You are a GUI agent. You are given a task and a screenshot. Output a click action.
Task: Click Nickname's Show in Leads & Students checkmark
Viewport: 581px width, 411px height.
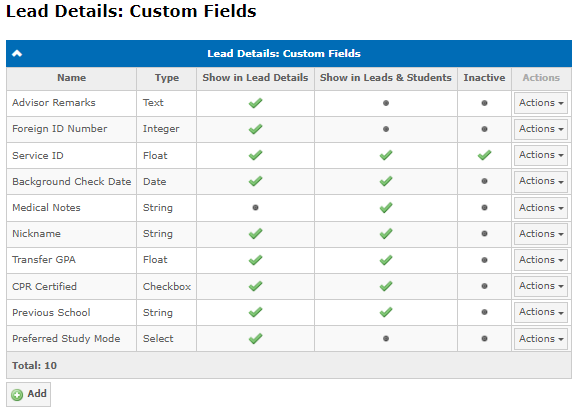pos(386,233)
